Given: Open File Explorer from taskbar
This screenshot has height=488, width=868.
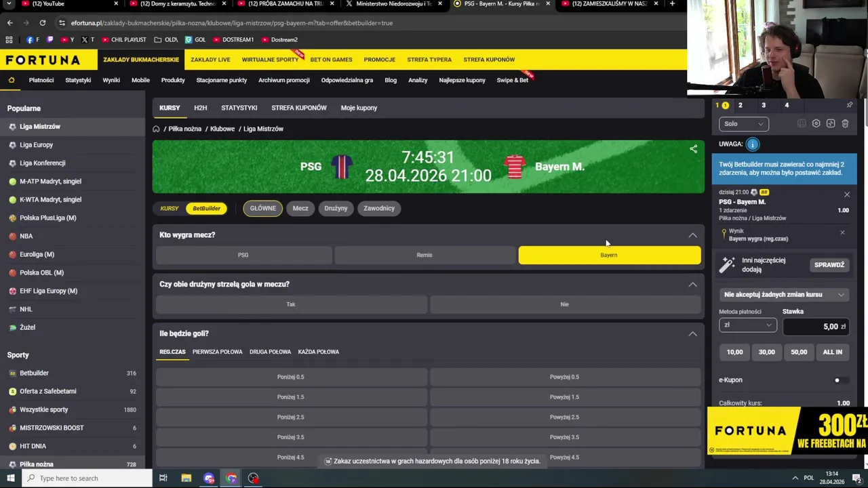Looking at the screenshot, I should (x=186, y=478).
